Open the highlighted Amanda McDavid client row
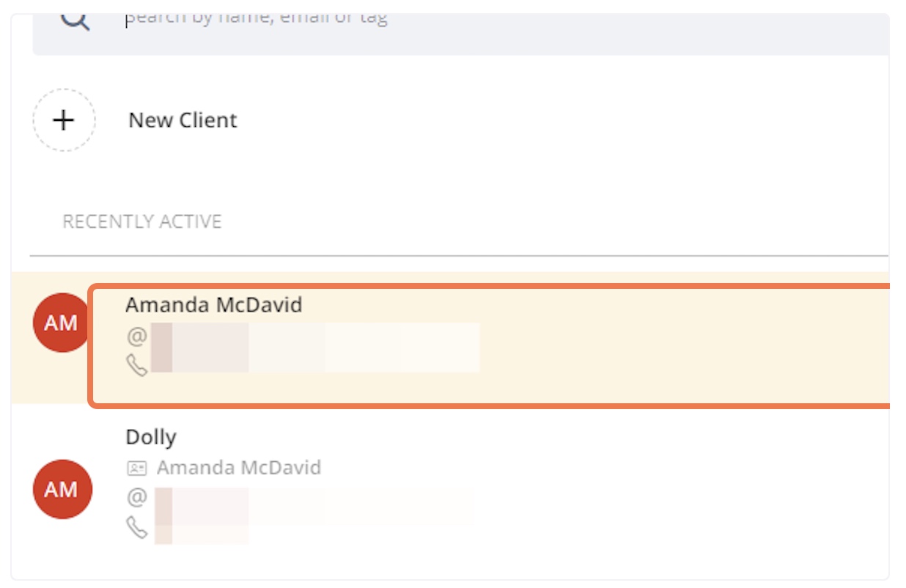 [x=490, y=345]
